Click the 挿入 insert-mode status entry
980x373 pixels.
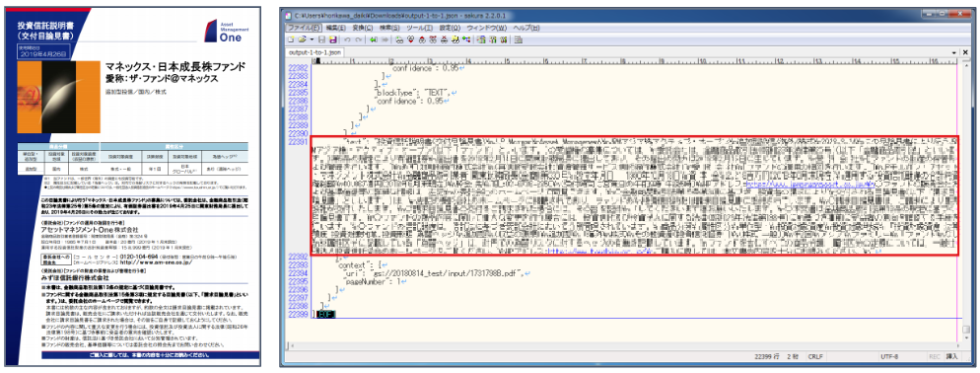pos(951,356)
